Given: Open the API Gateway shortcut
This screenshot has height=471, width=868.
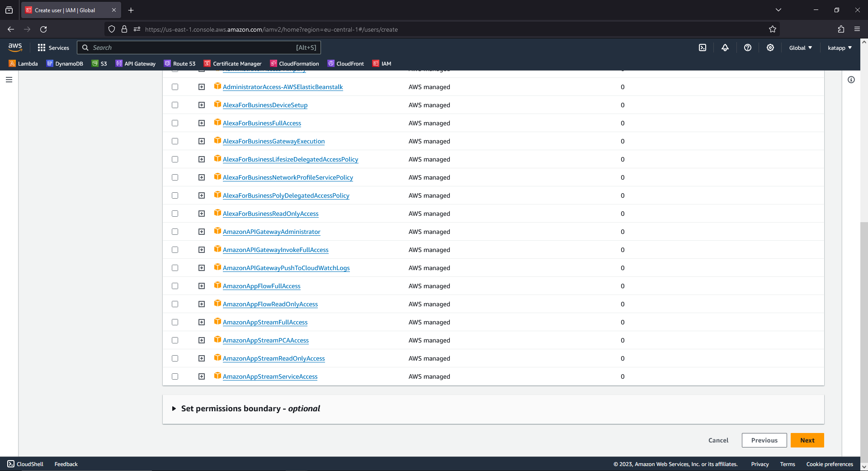Looking at the screenshot, I should pos(136,63).
